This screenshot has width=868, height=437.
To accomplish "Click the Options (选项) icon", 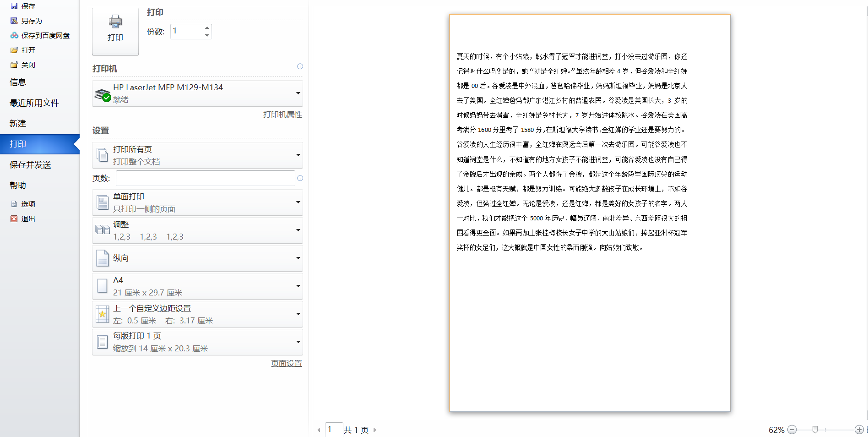I will pyautogui.click(x=14, y=204).
